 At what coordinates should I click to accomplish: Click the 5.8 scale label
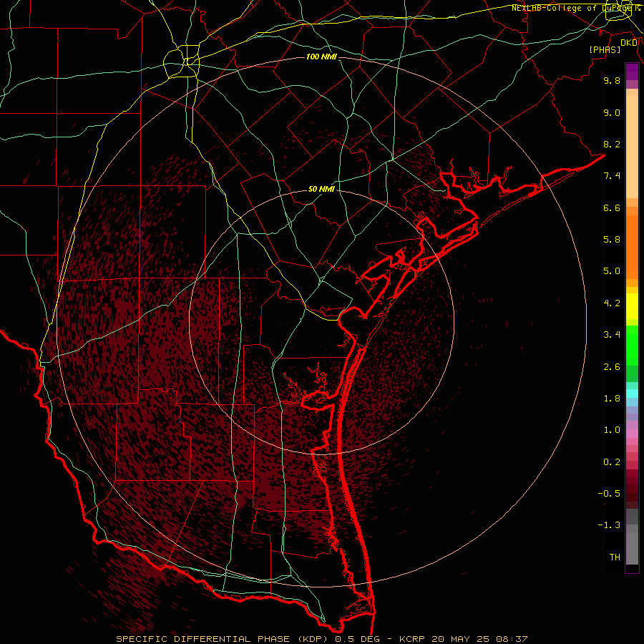[612, 240]
